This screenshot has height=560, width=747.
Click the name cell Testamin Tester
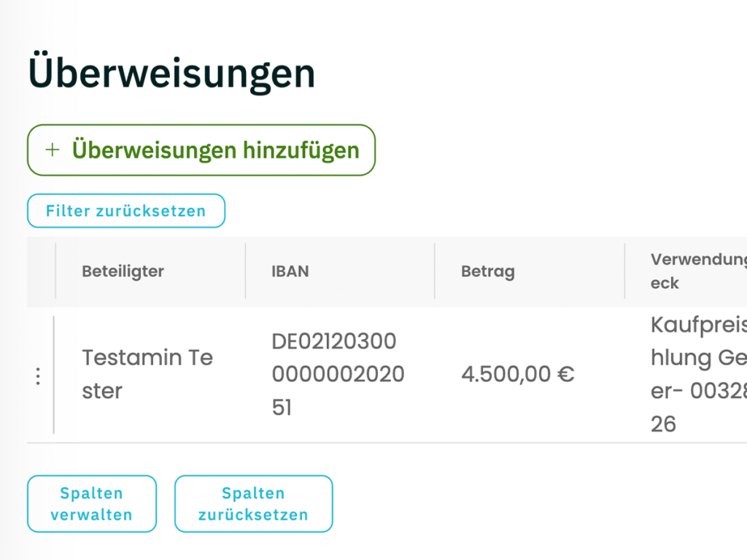(x=146, y=374)
